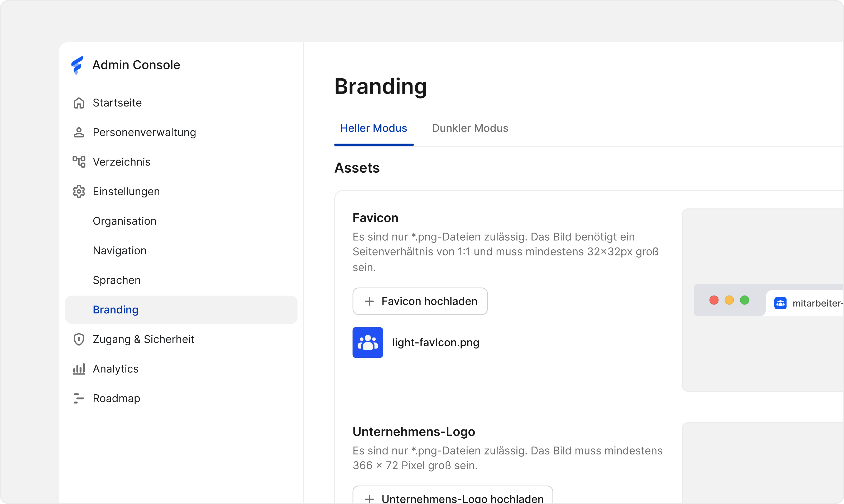Open Zugang & Sicherheit
Screen dimensions: 844x504
point(181,339)
